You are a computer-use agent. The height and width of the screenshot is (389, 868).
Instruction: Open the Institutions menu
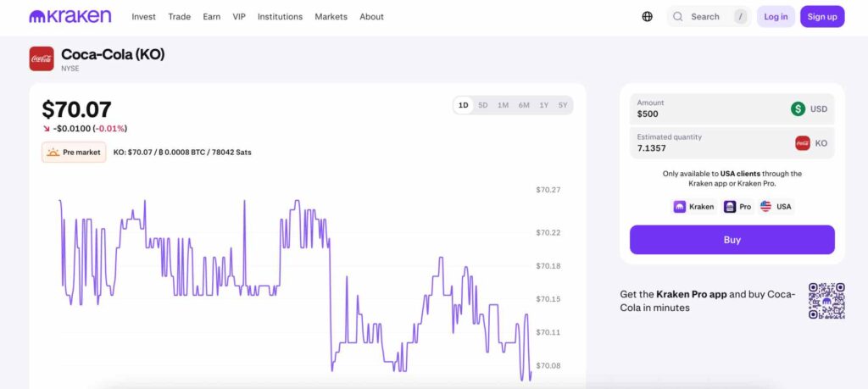coord(280,17)
